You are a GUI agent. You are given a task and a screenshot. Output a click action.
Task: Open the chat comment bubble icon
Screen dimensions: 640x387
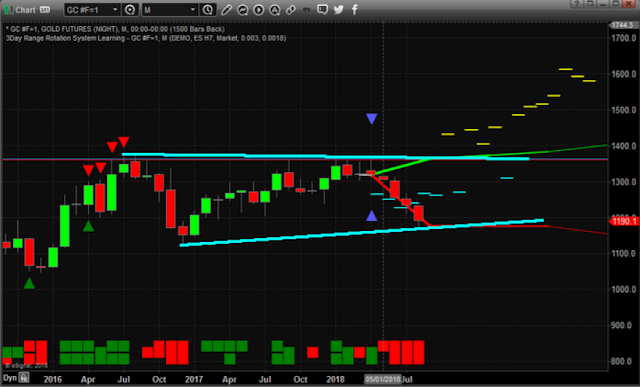point(322,9)
